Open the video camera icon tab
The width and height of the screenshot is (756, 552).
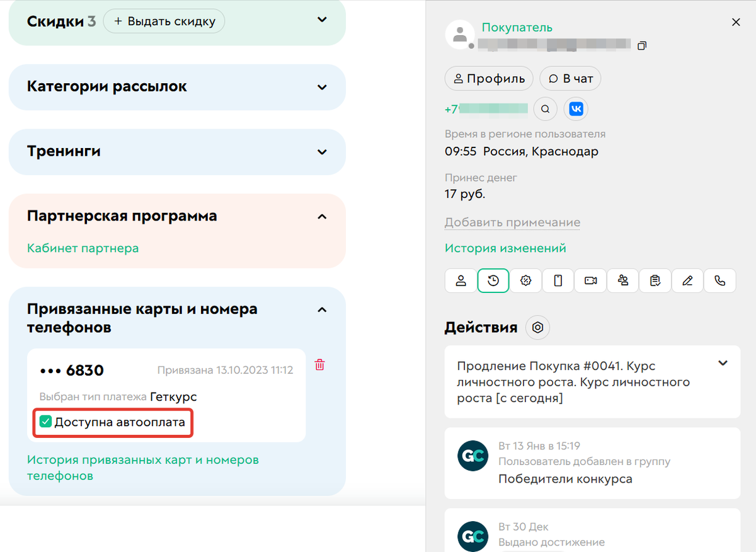[x=590, y=280]
